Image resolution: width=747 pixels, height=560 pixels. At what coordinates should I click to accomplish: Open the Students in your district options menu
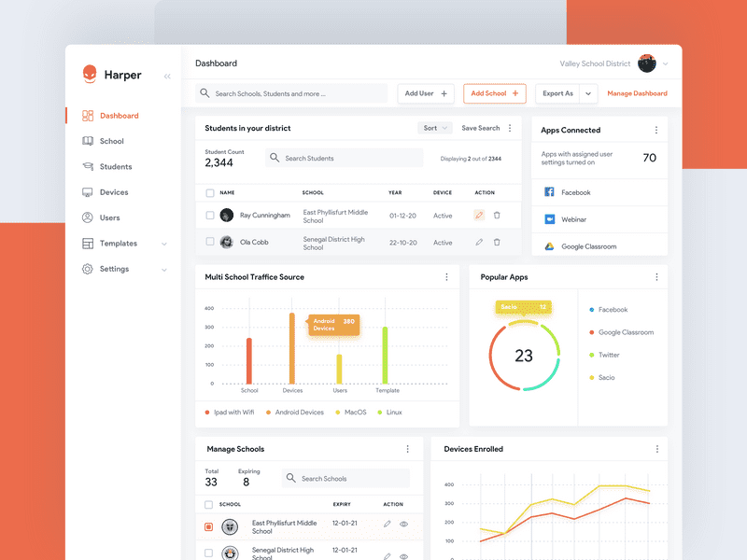click(x=510, y=128)
